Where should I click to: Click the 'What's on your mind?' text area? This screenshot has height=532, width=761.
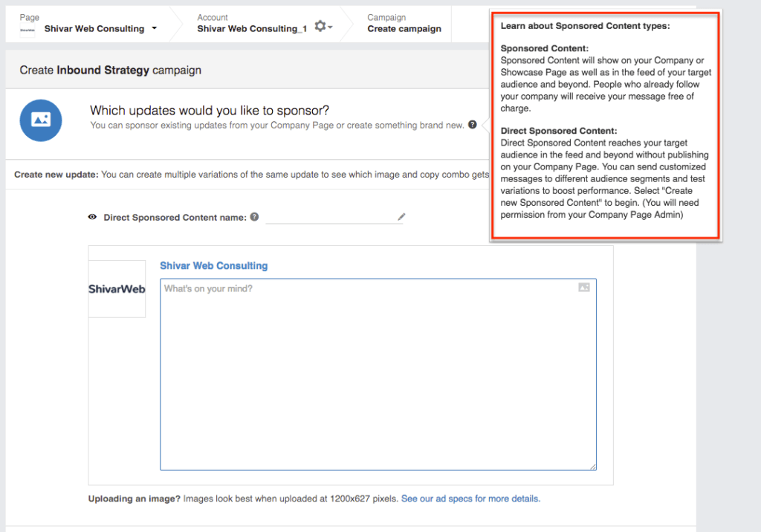[x=378, y=374]
